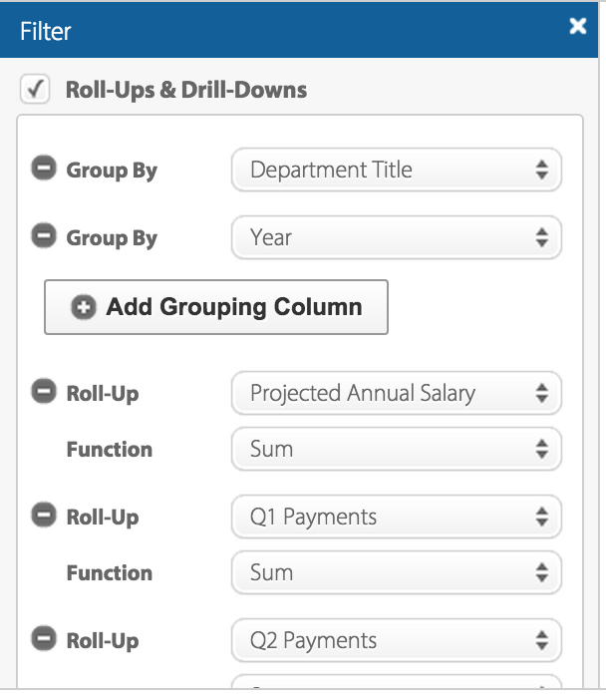Click the Filter panel title

coord(46,31)
